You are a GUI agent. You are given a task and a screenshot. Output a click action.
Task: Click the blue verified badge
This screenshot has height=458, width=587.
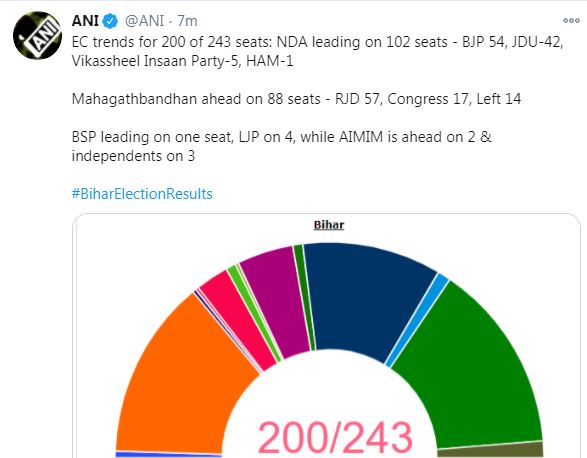click(x=110, y=21)
